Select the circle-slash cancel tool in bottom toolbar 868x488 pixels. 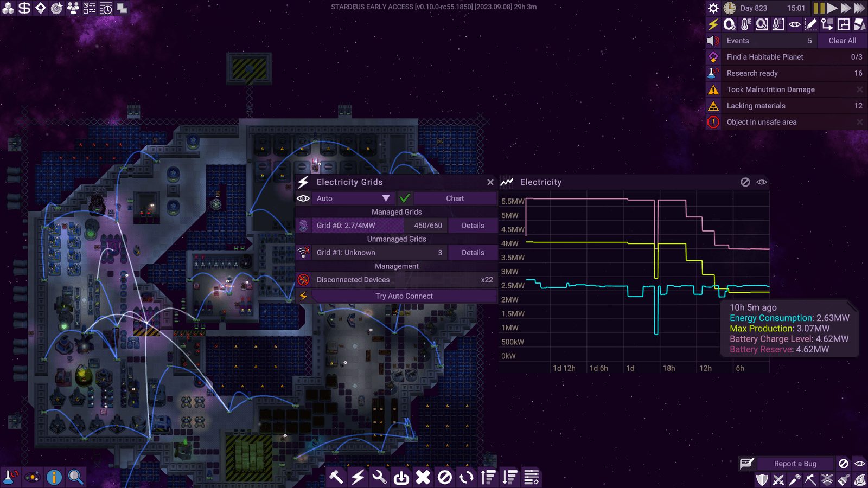pyautogui.click(x=445, y=477)
